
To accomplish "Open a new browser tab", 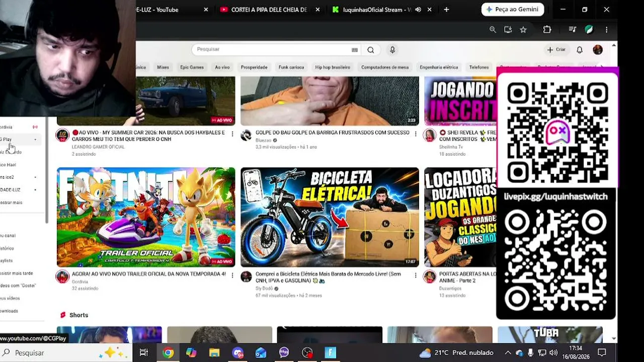I will coord(446,10).
